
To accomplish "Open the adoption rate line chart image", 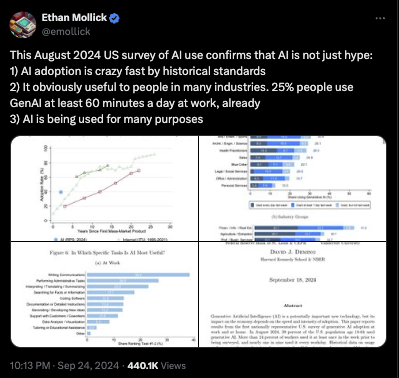I will point(105,188).
